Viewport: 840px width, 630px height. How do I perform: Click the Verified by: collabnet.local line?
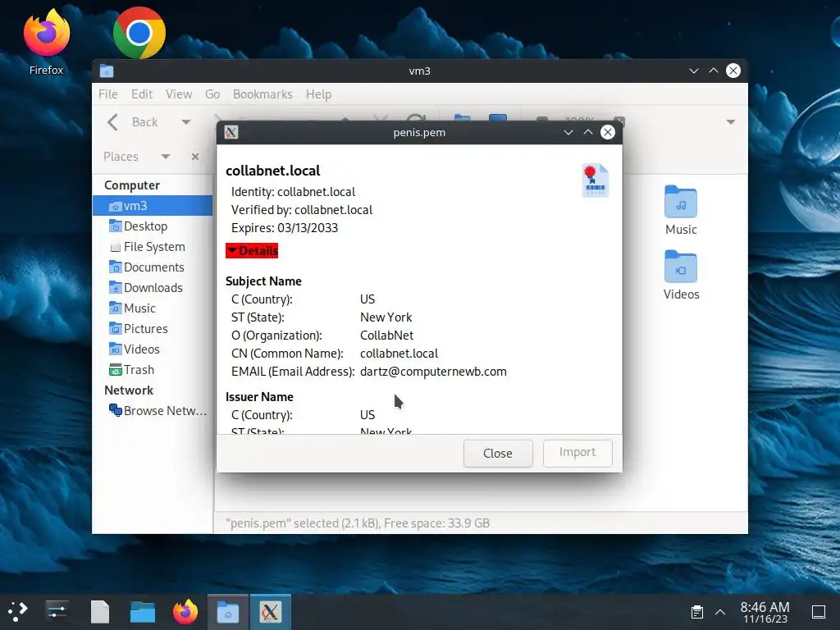[x=302, y=210]
